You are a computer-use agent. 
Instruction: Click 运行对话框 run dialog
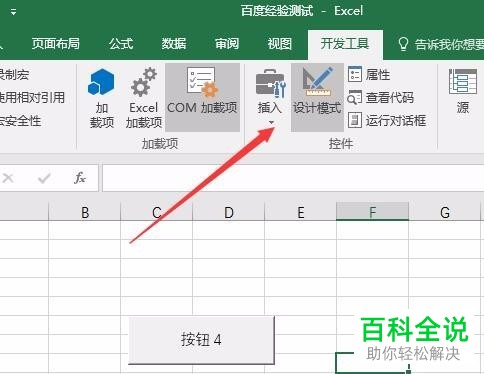387,120
